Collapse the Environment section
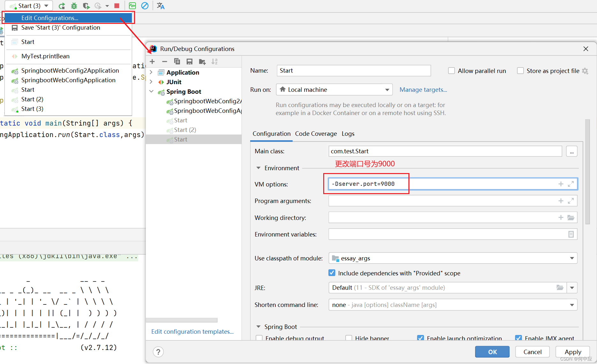The width and height of the screenshot is (597, 364). coord(258,168)
